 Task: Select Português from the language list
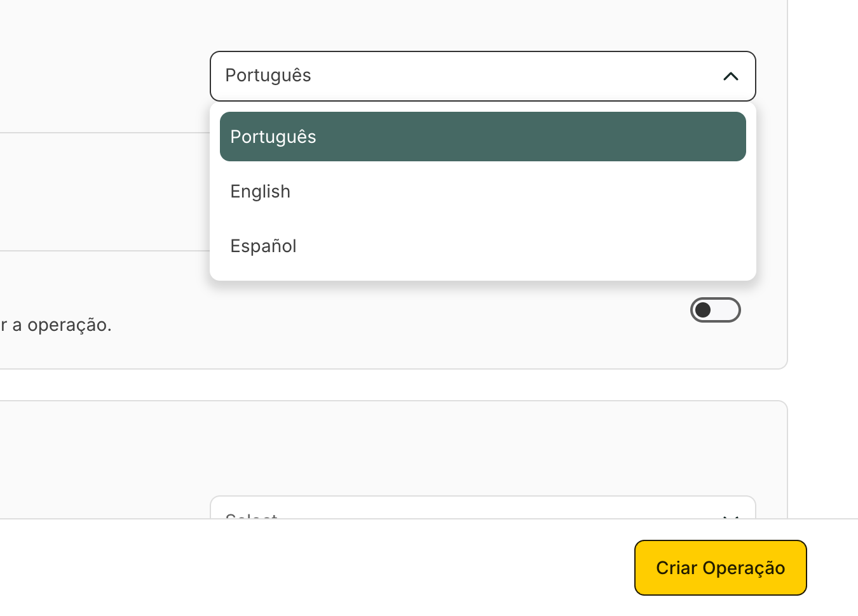(x=482, y=137)
